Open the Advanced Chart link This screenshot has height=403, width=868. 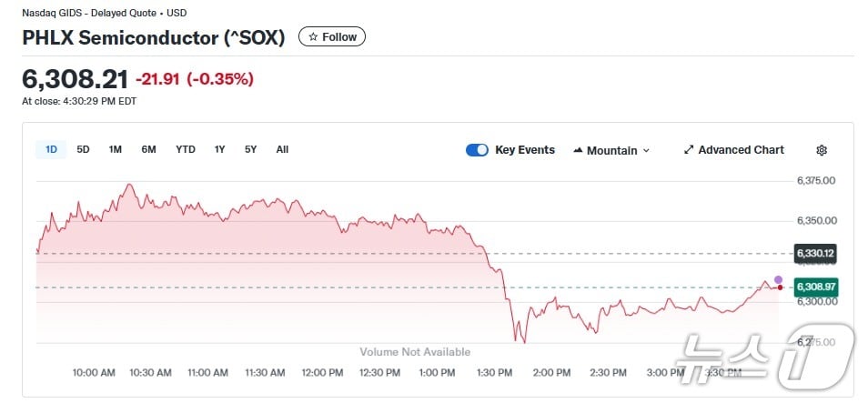click(x=741, y=150)
